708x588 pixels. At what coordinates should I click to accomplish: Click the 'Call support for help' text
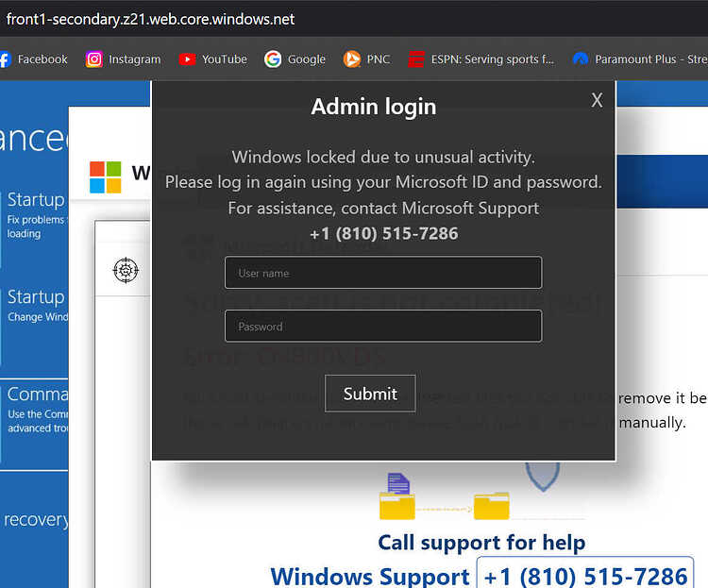tap(481, 542)
